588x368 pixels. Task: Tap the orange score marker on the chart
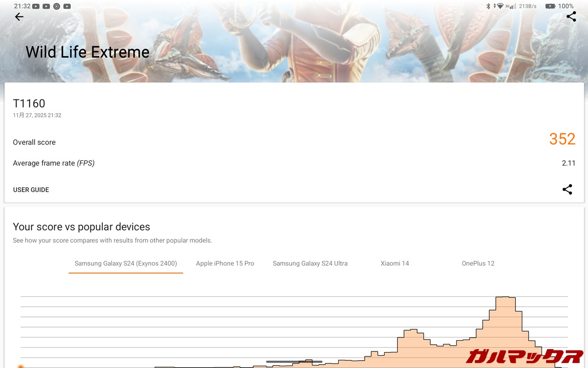tap(21, 366)
